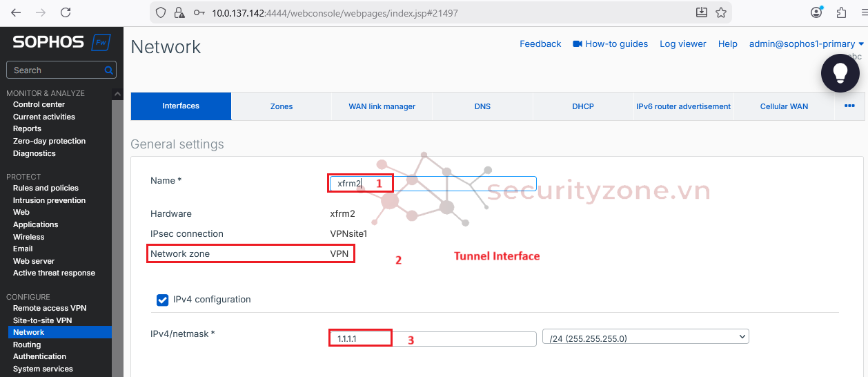Open the browser extensions puzzle icon
The width and height of the screenshot is (868, 377).
(x=841, y=12)
